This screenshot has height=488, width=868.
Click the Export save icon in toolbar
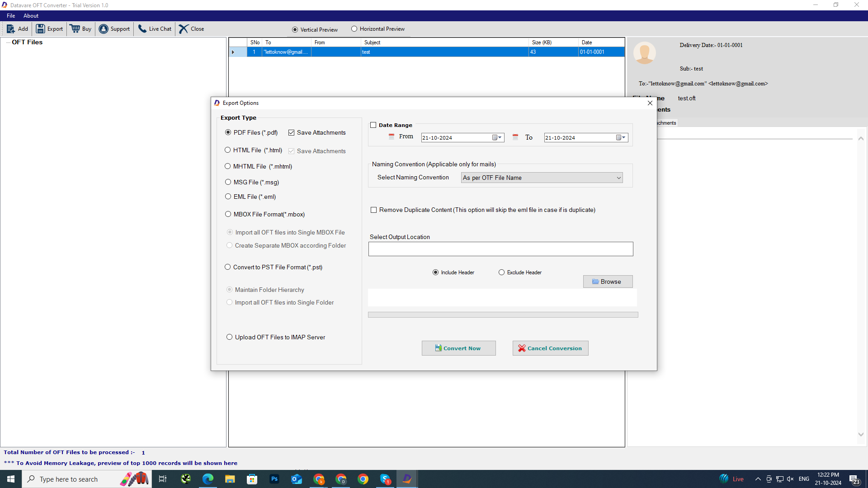[x=41, y=29]
